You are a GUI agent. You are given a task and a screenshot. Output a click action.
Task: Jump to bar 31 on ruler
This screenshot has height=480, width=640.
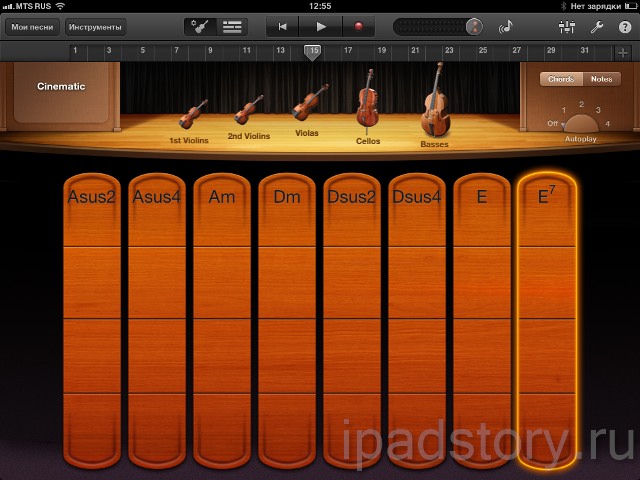(x=584, y=50)
